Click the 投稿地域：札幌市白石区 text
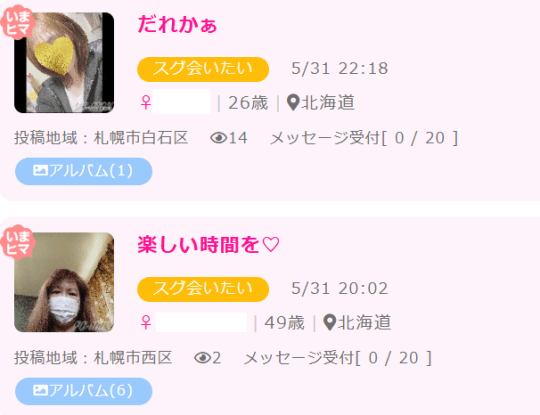The width and height of the screenshot is (540, 415). [101, 138]
